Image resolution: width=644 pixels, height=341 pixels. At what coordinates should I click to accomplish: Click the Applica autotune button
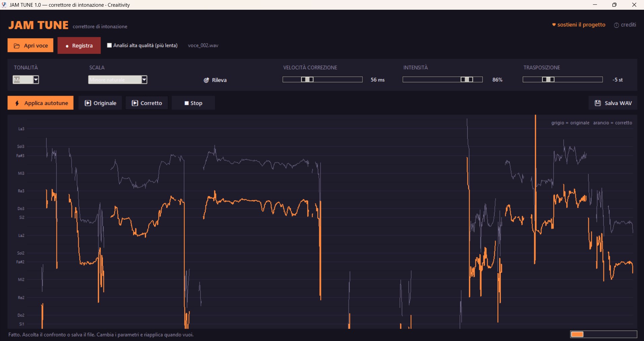tap(40, 103)
